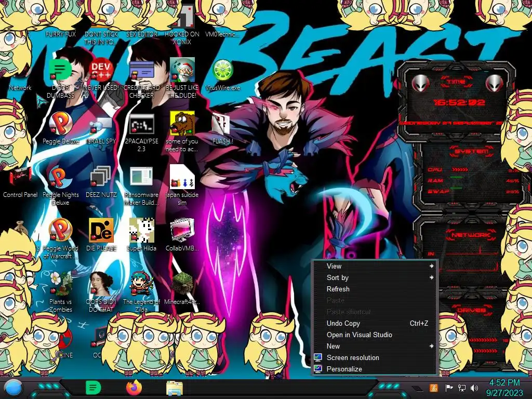This screenshot has height=399, width=532.
Task: Expand the View submenu
Action: tap(375, 266)
